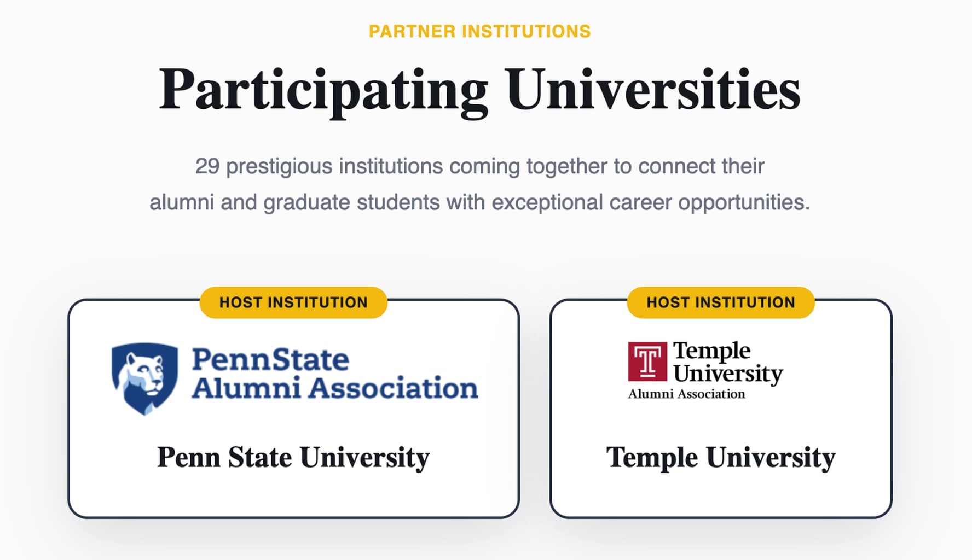Click 'University' in the Temple logo wordmark
972x560 pixels.
[728, 374]
